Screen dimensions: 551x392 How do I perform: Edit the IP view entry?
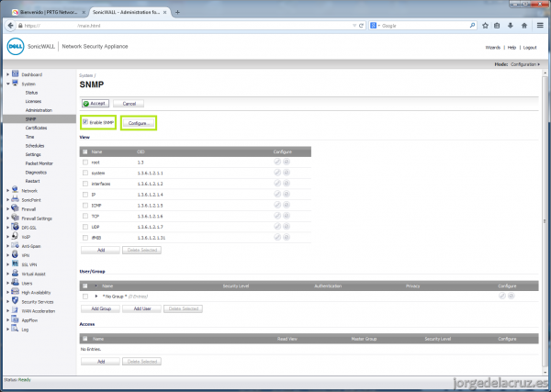pyautogui.click(x=277, y=195)
